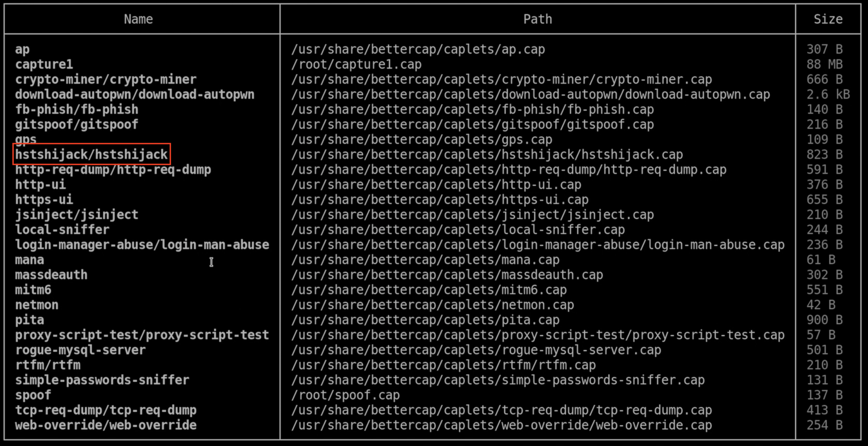Select the highlighted hstshijack/hstshijack caplet name
868x446 pixels.
(91, 154)
